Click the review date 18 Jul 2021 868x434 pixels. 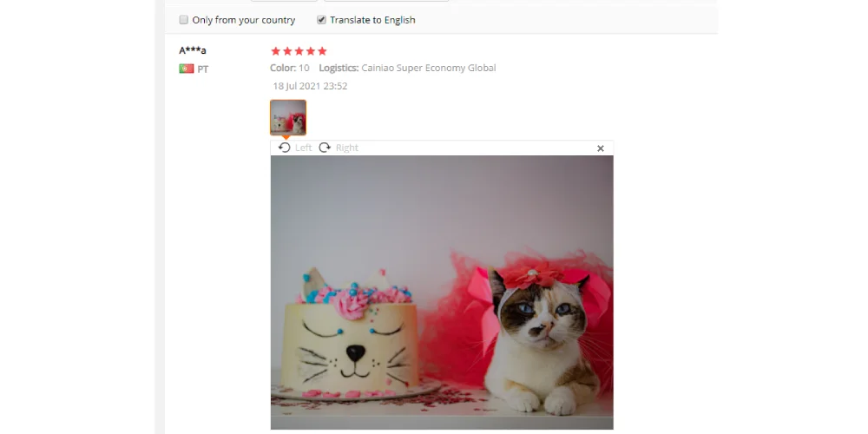point(310,86)
